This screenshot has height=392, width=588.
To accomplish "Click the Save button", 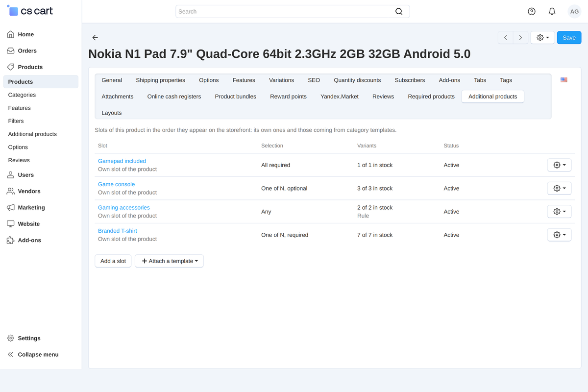I will coord(569,38).
